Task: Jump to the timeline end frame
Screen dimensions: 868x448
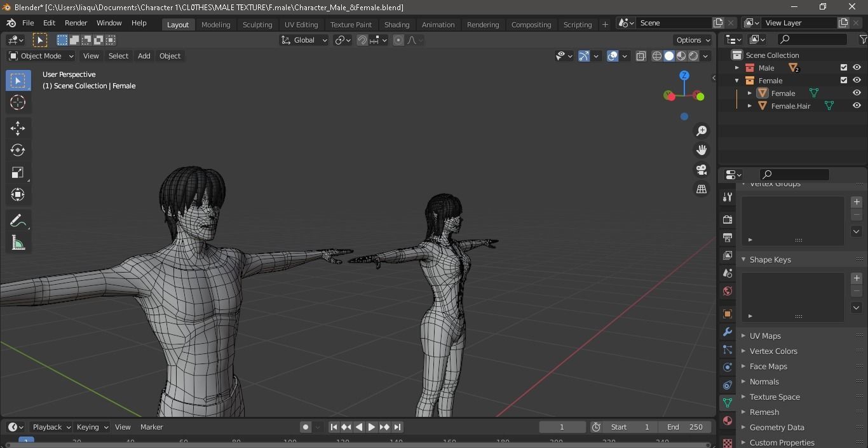Action: coord(397,427)
